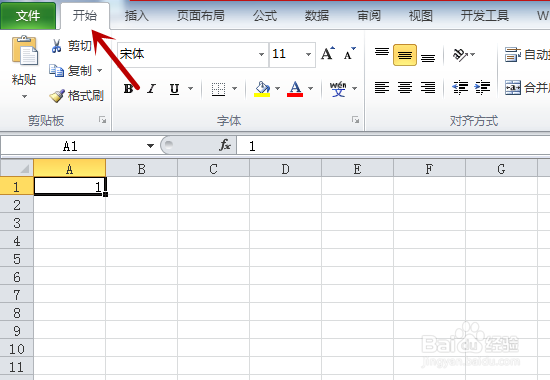Open fill color dropdown arrow
Screen dimensions: 550x380
277,88
